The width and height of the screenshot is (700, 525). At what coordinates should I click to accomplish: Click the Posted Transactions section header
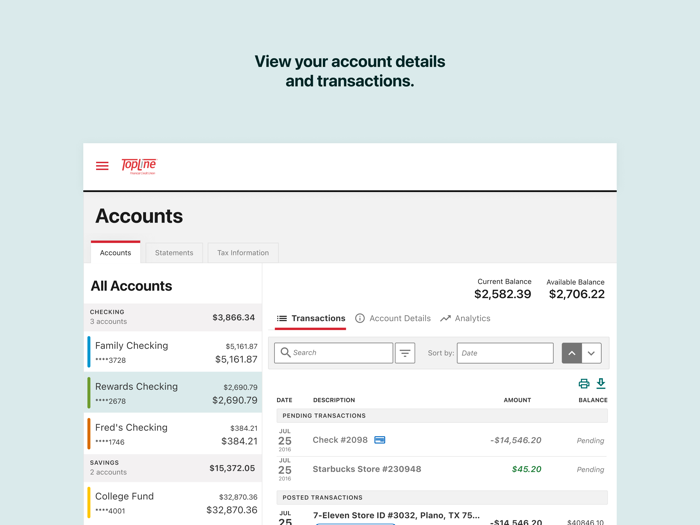click(442, 497)
